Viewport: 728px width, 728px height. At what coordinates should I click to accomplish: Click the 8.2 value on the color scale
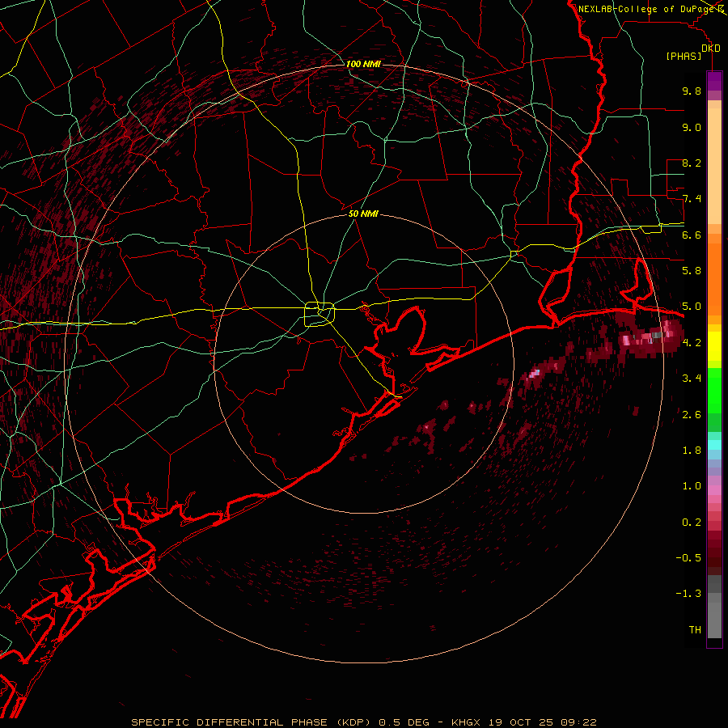pyautogui.click(x=692, y=163)
